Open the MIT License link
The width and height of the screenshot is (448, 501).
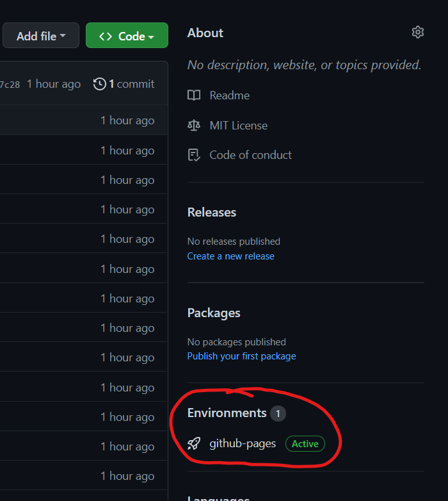(238, 126)
